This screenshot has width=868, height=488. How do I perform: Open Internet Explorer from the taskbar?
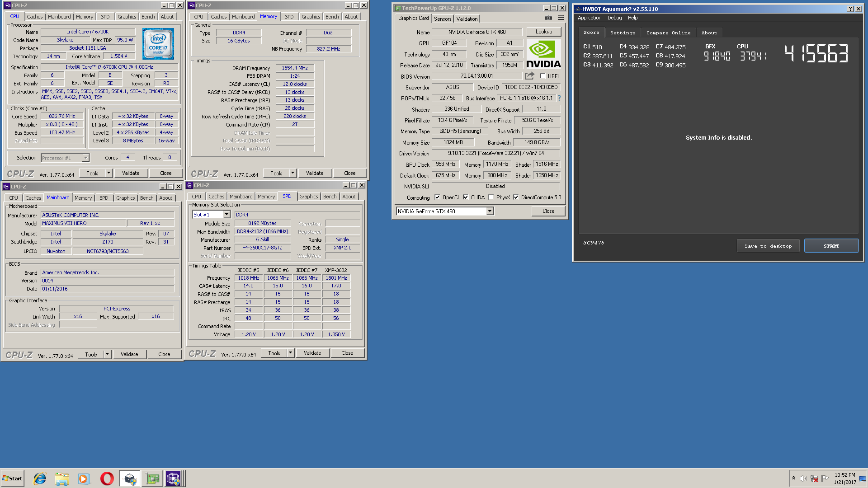point(40,479)
